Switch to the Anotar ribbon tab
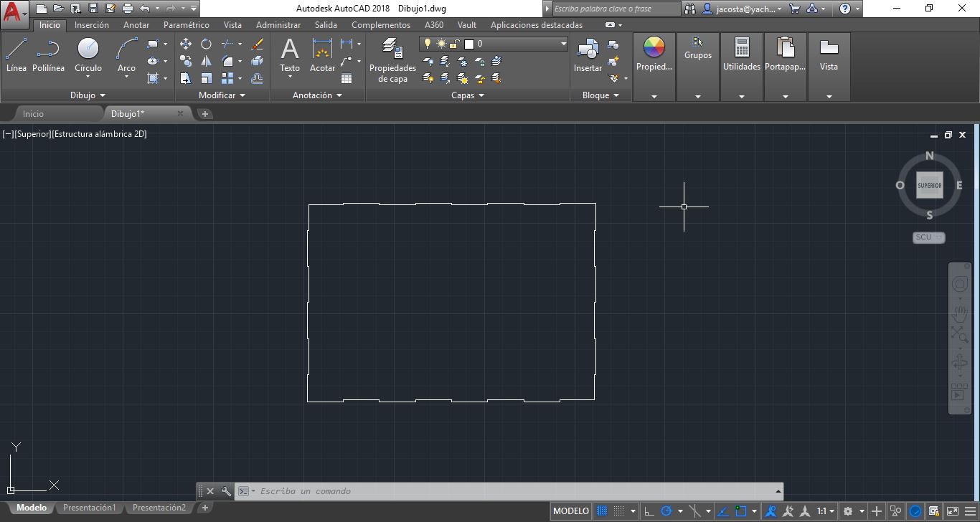Screen dimensions: 980x522 (136, 24)
